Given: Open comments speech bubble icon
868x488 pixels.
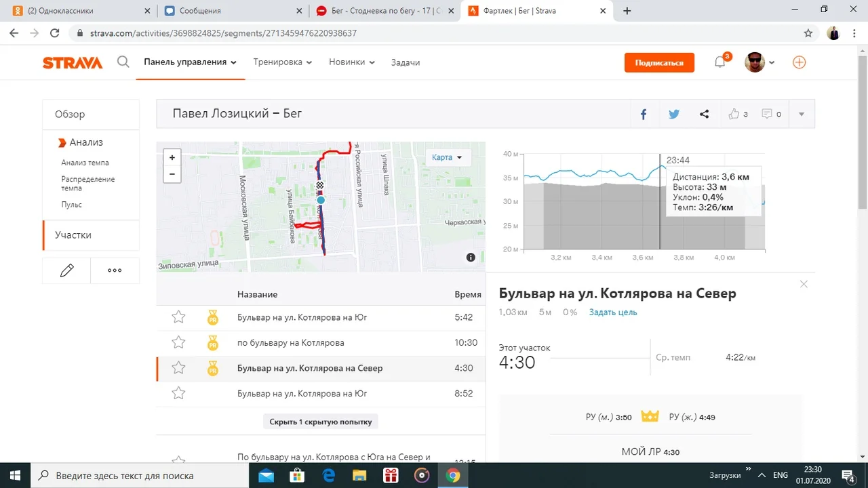Looking at the screenshot, I should (x=767, y=114).
